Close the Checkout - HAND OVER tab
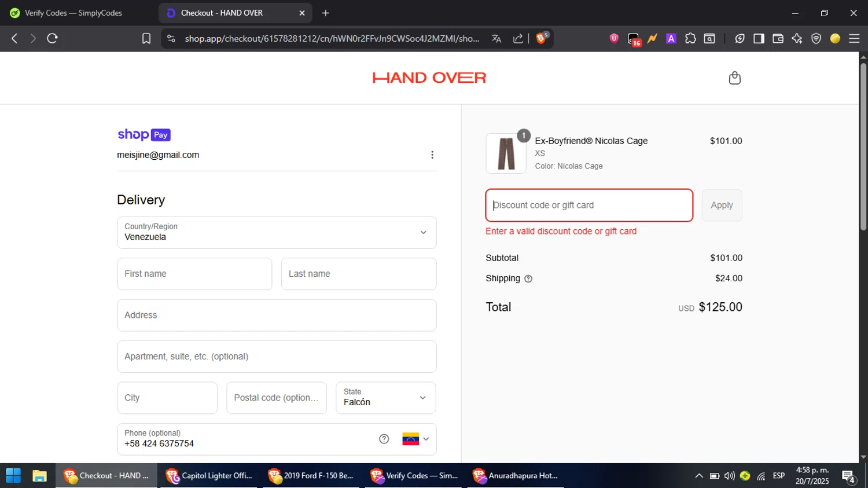868x488 pixels. coord(301,13)
